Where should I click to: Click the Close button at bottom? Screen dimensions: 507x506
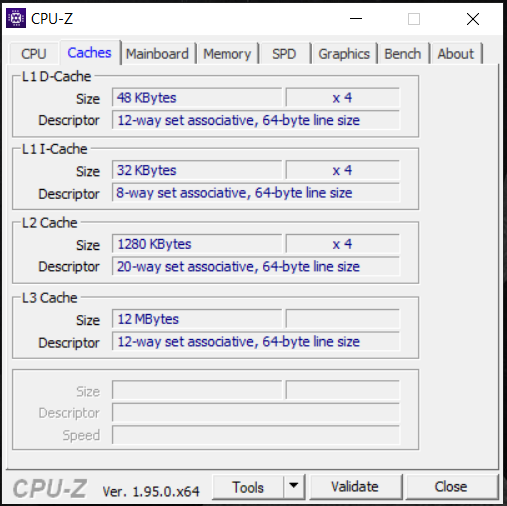(451, 487)
